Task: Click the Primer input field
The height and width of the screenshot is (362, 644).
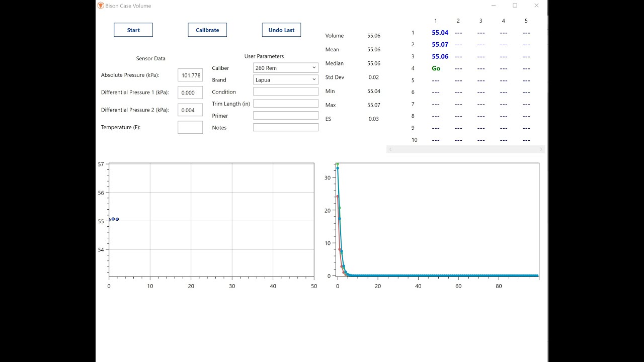Action: click(286, 116)
